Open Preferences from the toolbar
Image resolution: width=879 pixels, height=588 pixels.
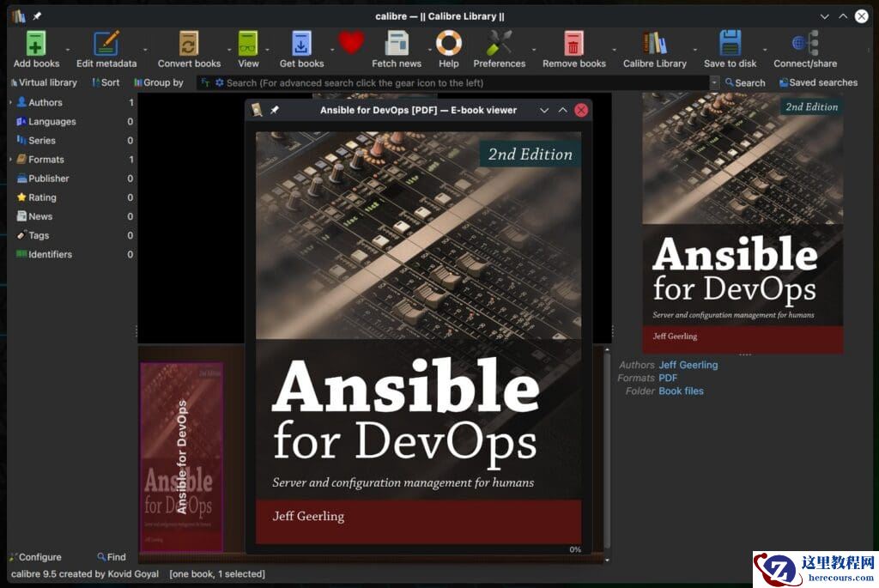pos(499,44)
